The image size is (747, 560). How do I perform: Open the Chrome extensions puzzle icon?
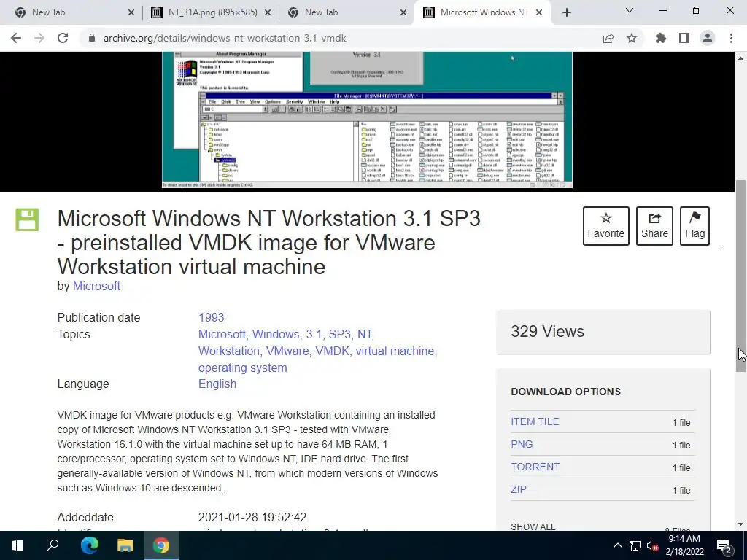coord(661,38)
